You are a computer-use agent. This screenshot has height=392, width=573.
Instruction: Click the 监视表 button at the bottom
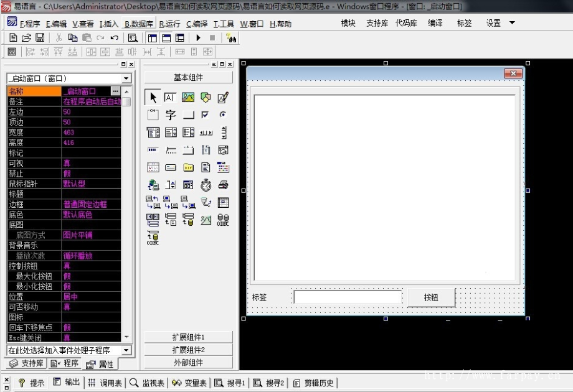pos(149,382)
